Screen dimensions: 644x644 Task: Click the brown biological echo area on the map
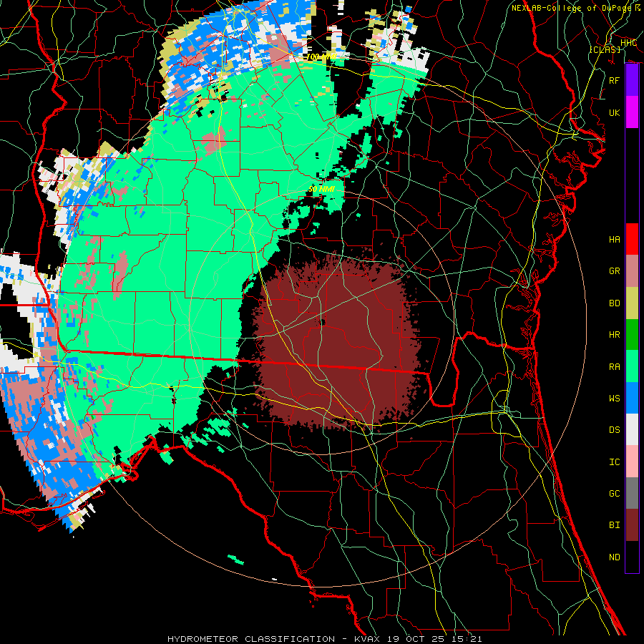pyautogui.click(x=337, y=341)
